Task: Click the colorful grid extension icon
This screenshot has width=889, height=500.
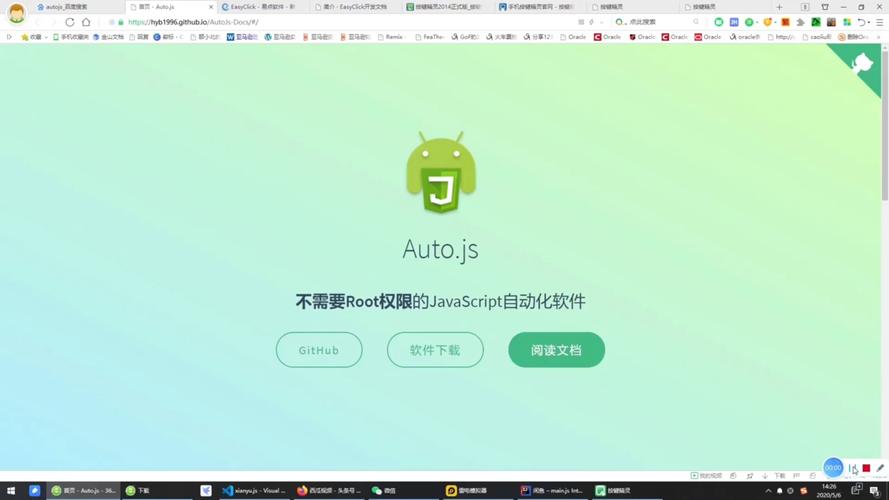Action: coord(847,22)
